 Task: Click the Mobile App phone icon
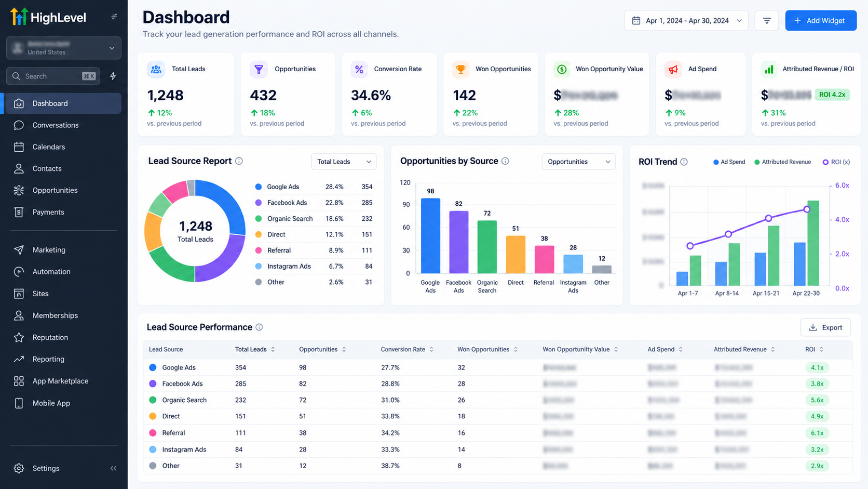19,403
